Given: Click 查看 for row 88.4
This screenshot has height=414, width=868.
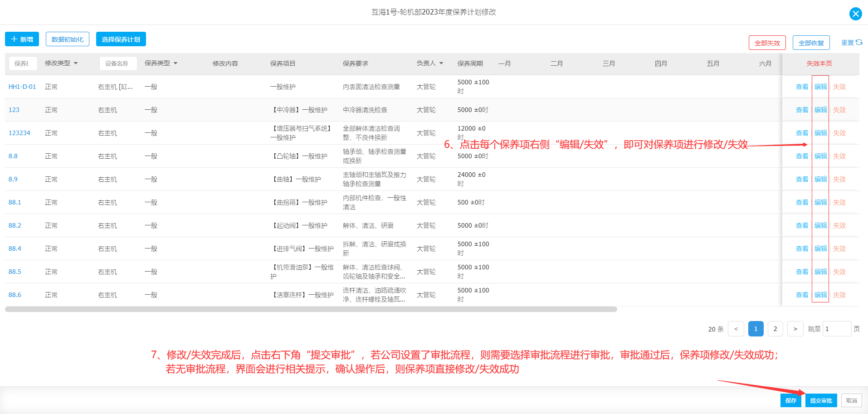Looking at the screenshot, I should (x=802, y=248).
